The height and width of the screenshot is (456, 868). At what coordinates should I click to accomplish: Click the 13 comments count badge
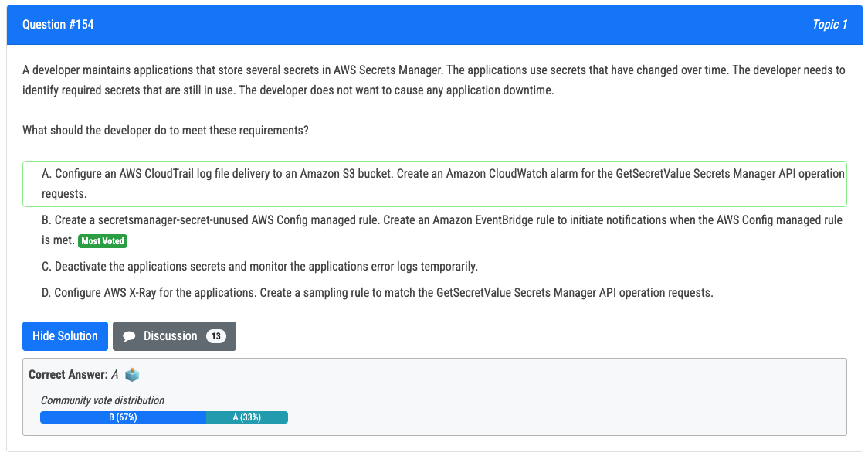point(216,336)
